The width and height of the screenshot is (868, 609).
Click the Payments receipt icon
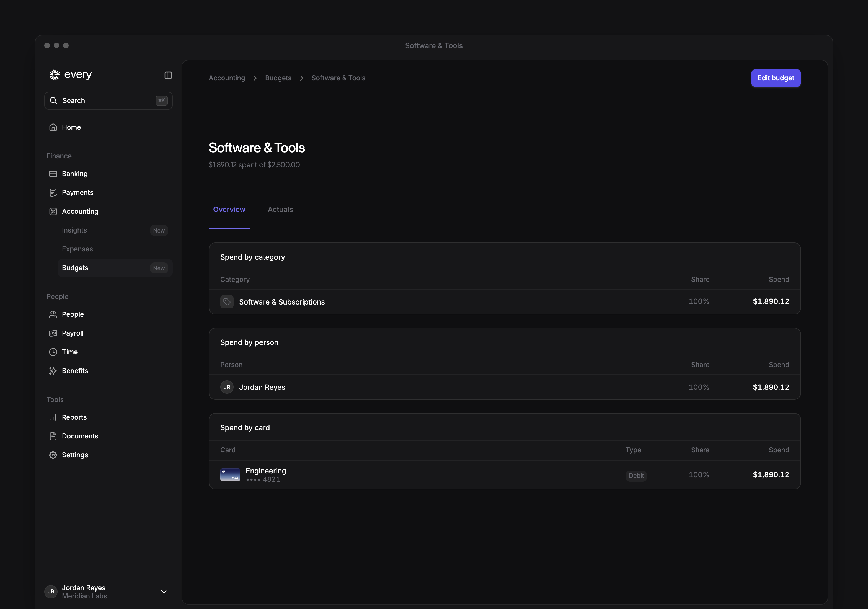53,192
